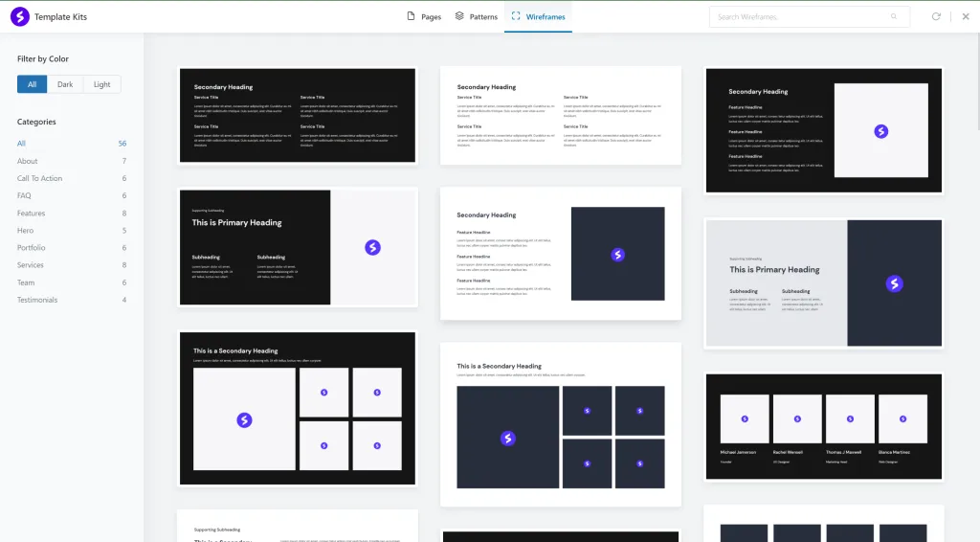The height and width of the screenshot is (542, 980).
Task: Click the Template Kits purple logo icon
Action: [20, 16]
